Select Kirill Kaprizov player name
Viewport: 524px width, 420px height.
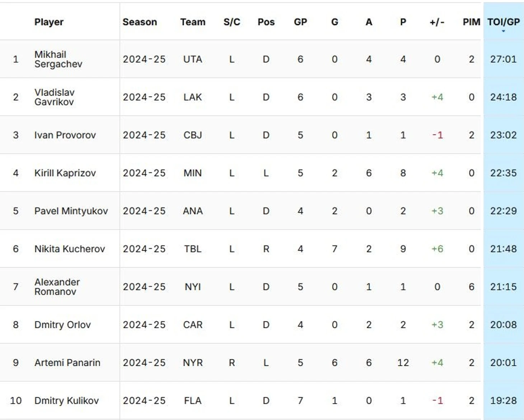65,173
